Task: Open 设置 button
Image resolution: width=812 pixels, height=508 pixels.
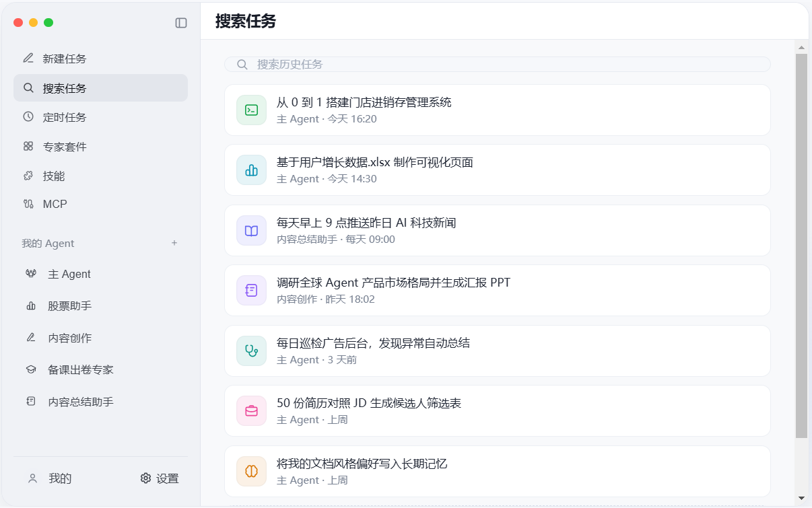Action: point(160,478)
